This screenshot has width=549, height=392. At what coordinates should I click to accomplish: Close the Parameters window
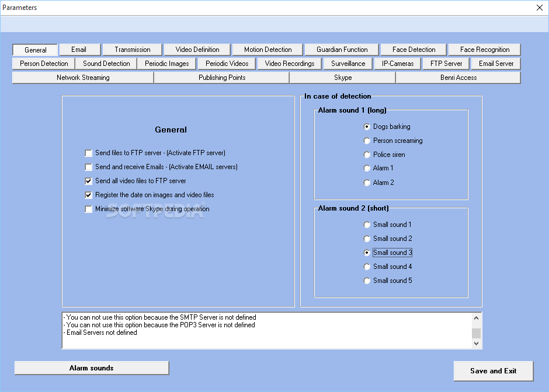click(540, 8)
